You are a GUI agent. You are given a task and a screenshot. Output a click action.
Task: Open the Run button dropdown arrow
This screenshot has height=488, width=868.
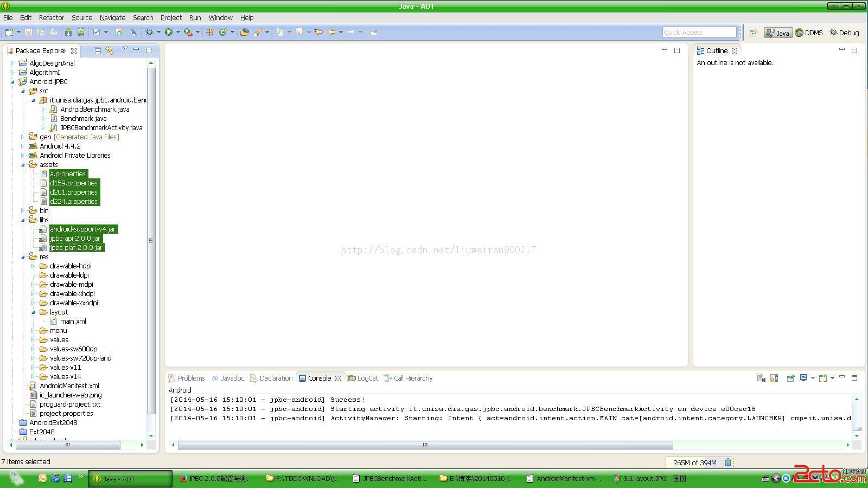[178, 33]
